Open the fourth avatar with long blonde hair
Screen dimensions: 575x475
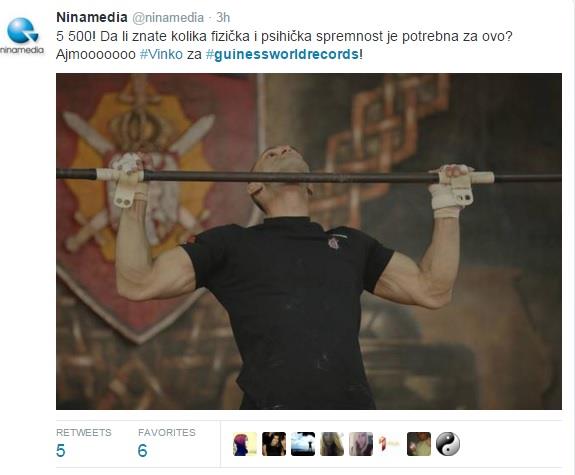pos(332,444)
